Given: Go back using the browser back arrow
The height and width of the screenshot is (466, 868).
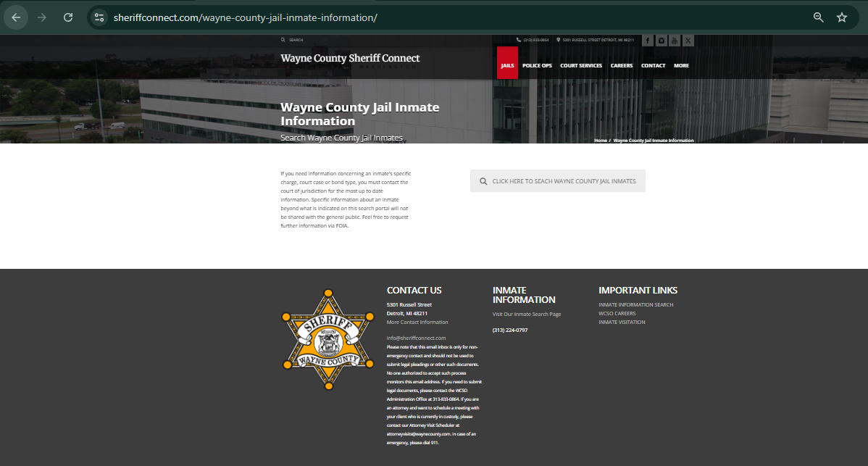Looking at the screenshot, I should 16,17.
